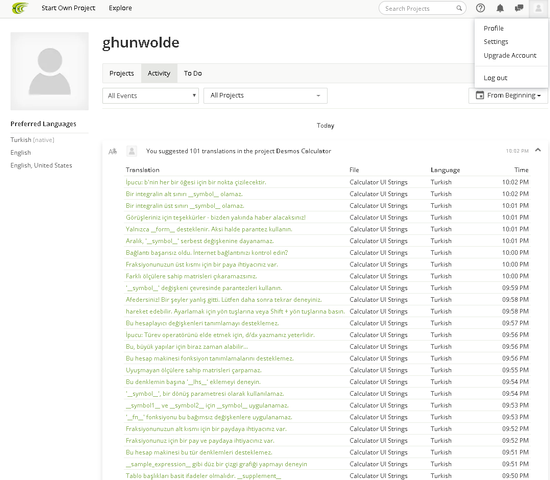Open Upgrade Account menu entry
The image size is (550, 480).
[x=510, y=55]
